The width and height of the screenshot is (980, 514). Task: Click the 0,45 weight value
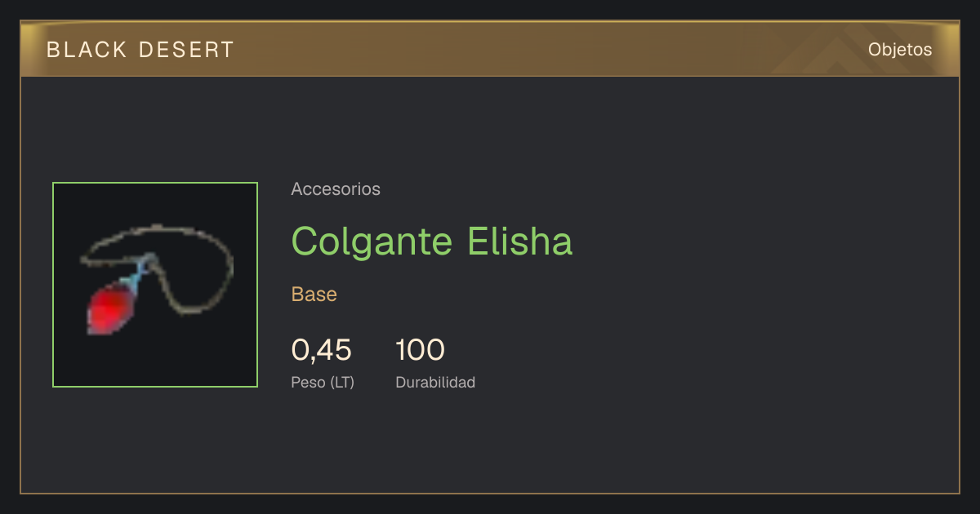coord(322,350)
